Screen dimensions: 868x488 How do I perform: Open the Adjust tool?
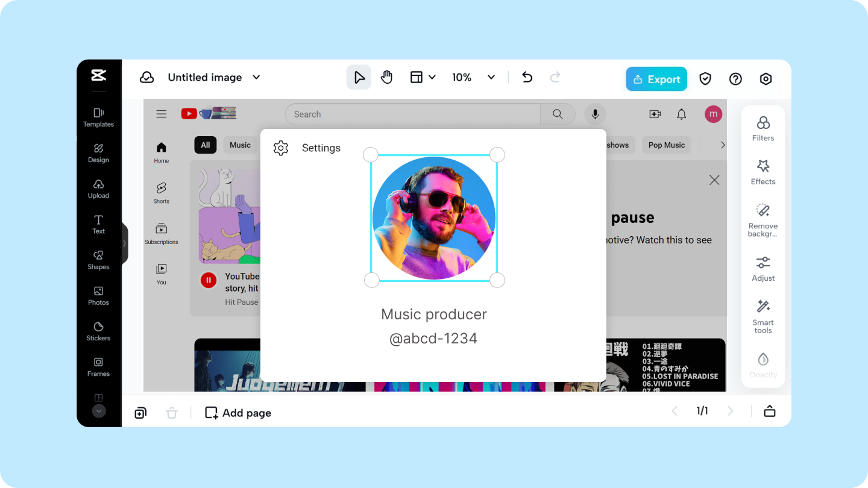[763, 269]
